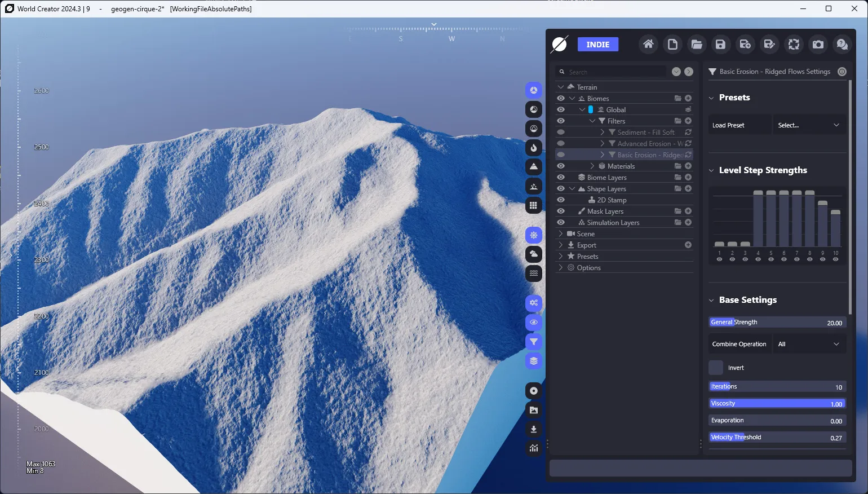The height and width of the screenshot is (494, 868).
Task: Enable visibility of Sediment - Fill Soft filter
Action: click(x=561, y=132)
